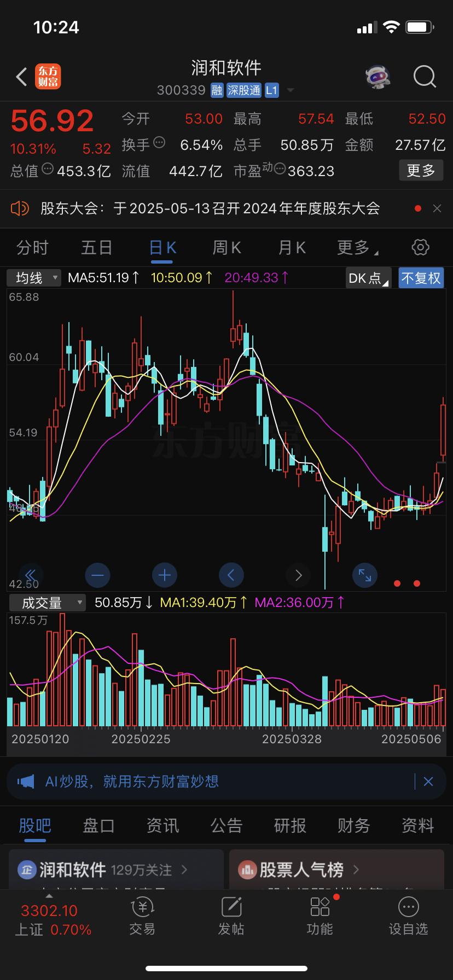Tap the latest candlestick on chart
The image size is (453, 980).
click(x=443, y=429)
